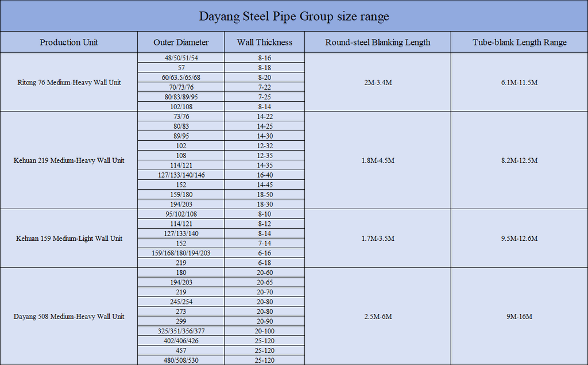Select the '127/133/140/146' outer diameter cell
Image resolution: width=588 pixels, height=365 pixels.
pos(181,175)
